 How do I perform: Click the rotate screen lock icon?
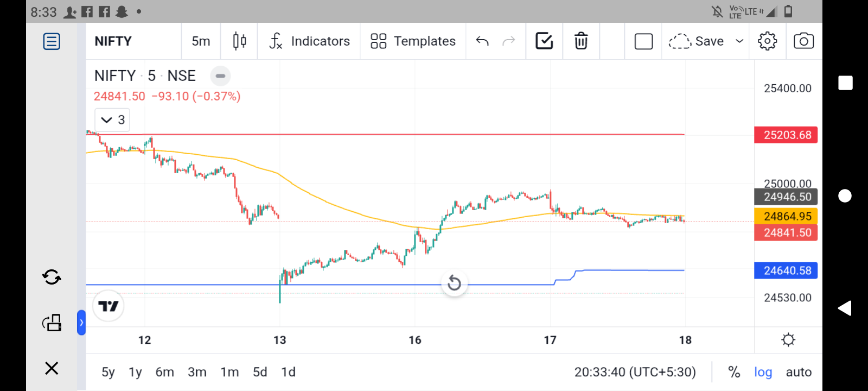tap(52, 323)
